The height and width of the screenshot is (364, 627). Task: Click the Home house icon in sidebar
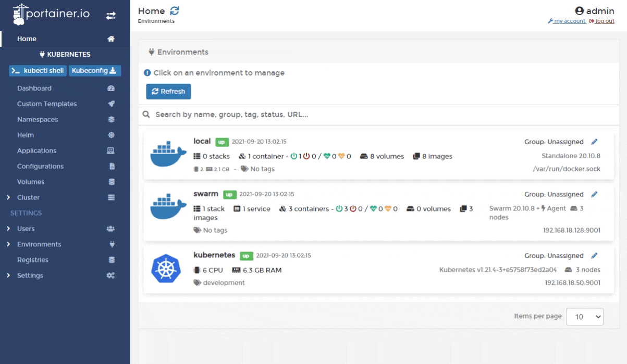click(110, 39)
